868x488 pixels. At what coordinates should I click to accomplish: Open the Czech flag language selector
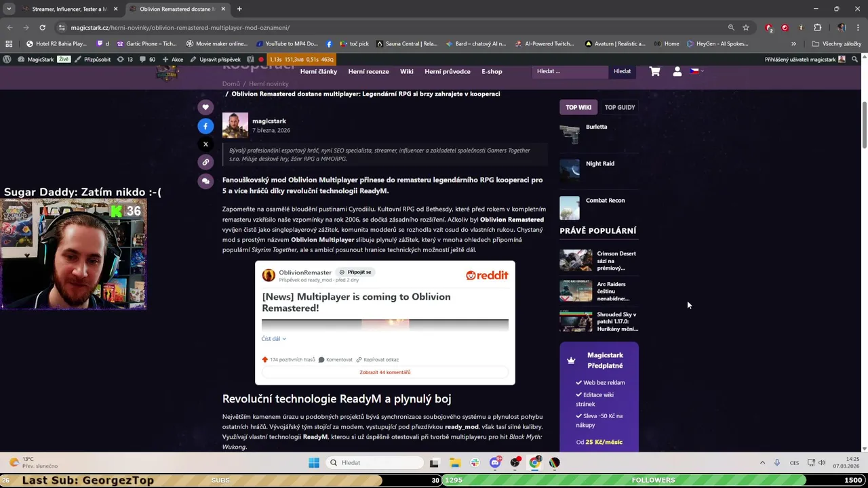pyautogui.click(x=696, y=70)
